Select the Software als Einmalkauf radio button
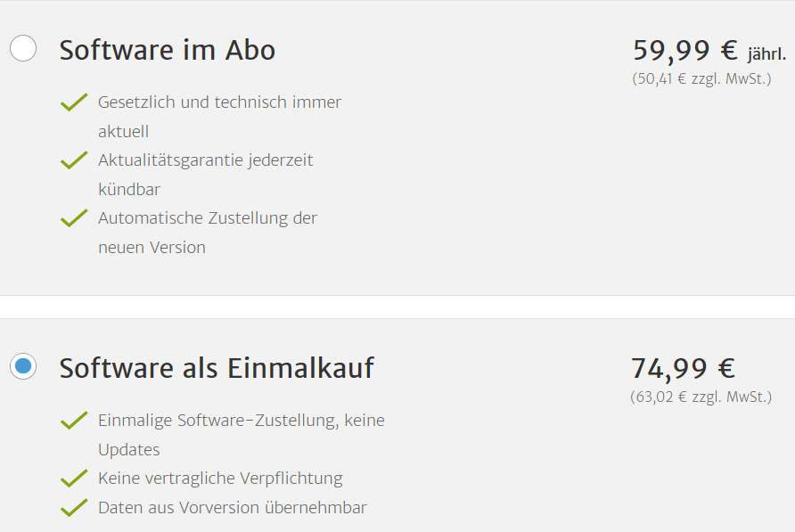Image resolution: width=795 pixels, height=532 pixels. [23, 365]
